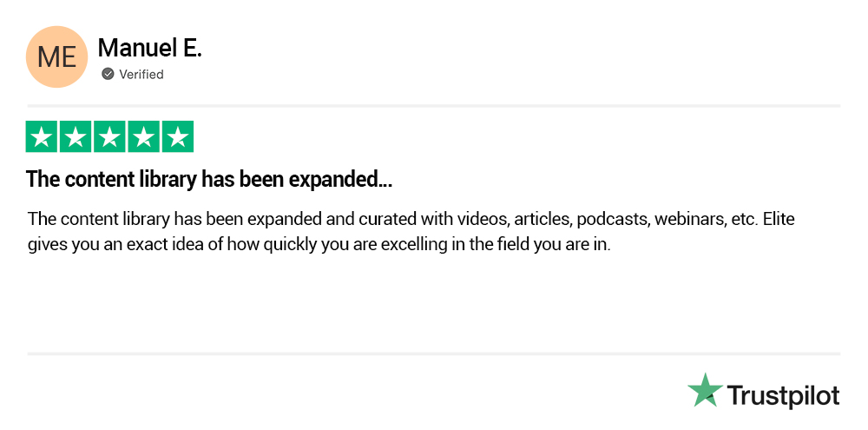The width and height of the screenshot is (868, 430).
Task: Click the divider line above the Trustpilot logo
Action: coord(434,354)
